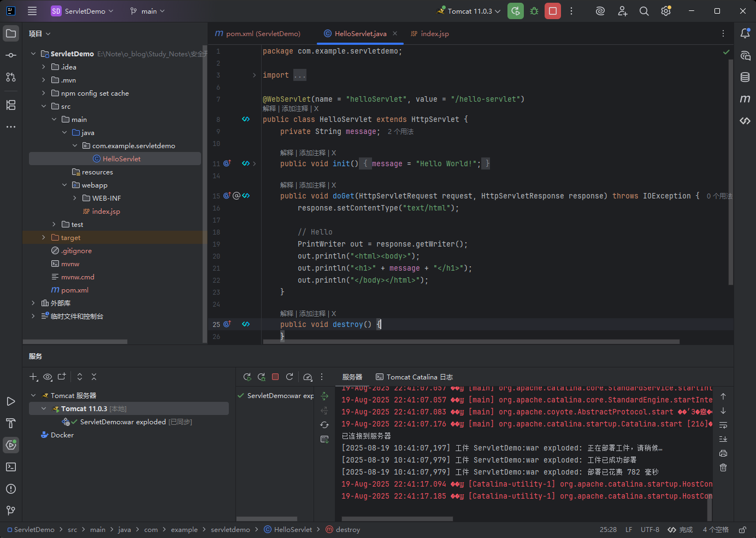Stop the running Tomcat server in the title bar
Screen dimensions: 756x538
pos(553,11)
